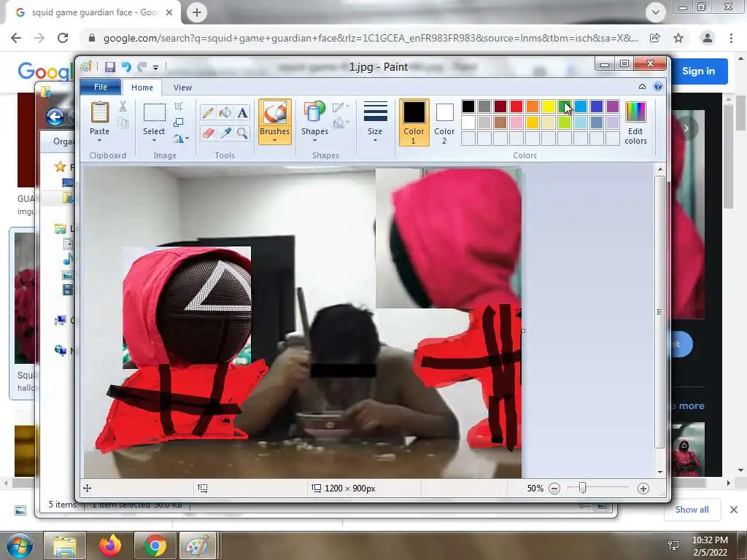Reload the Chrome page
Image resolution: width=747 pixels, height=560 pixels.
[x=63, y=38]
